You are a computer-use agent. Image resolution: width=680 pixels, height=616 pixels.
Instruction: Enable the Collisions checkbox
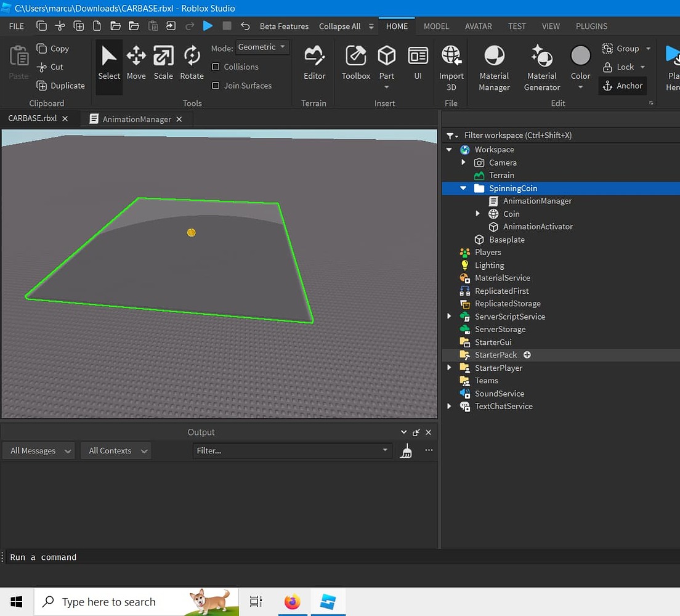click(x=216, y=67)
